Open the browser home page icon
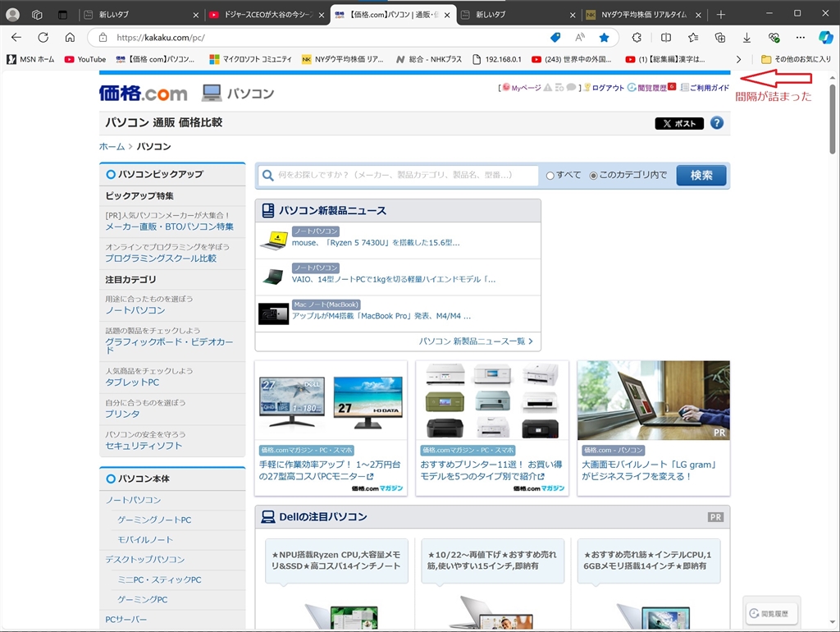The image size is (840, 632). (x=70, y=37)
